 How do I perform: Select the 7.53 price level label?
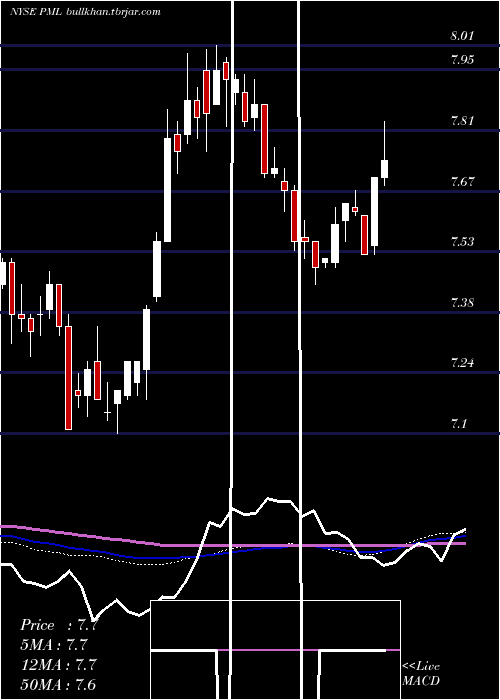point(462,242)
